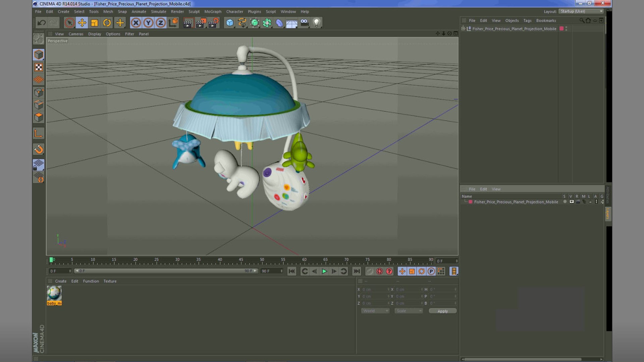Click the Light object icon
The height and width of the screenshot is (362, 644).
click(316, 23)
